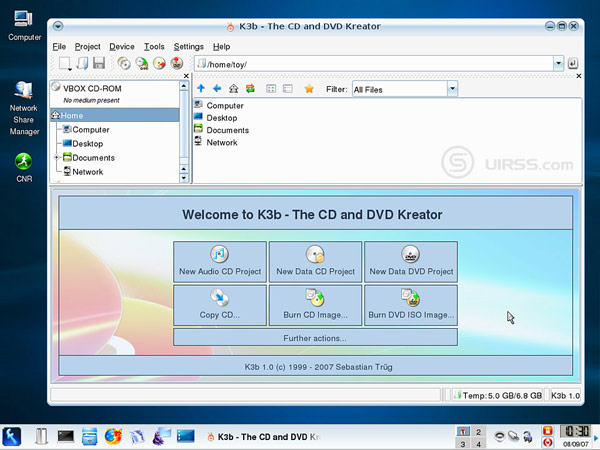Screen dimensions: 600x450
Task: Expand the Documents tree node
Action: click(x=57, y=158)
